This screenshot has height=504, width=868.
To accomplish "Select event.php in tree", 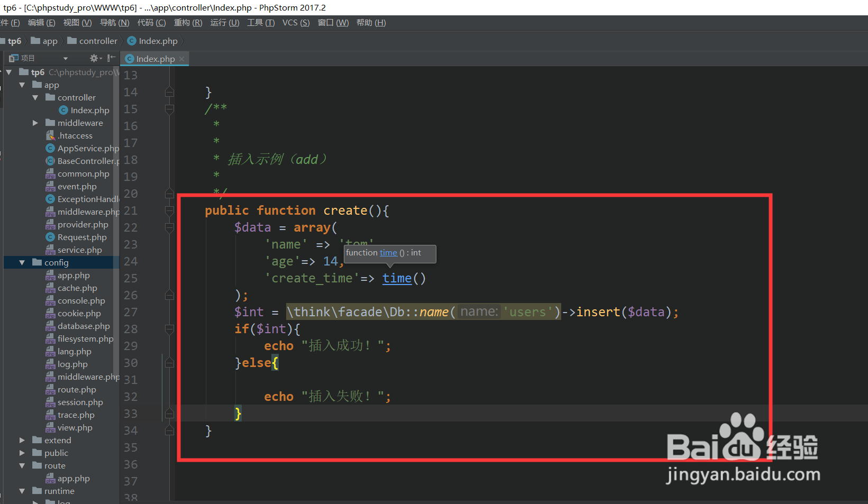I will [x=71, y=186].
